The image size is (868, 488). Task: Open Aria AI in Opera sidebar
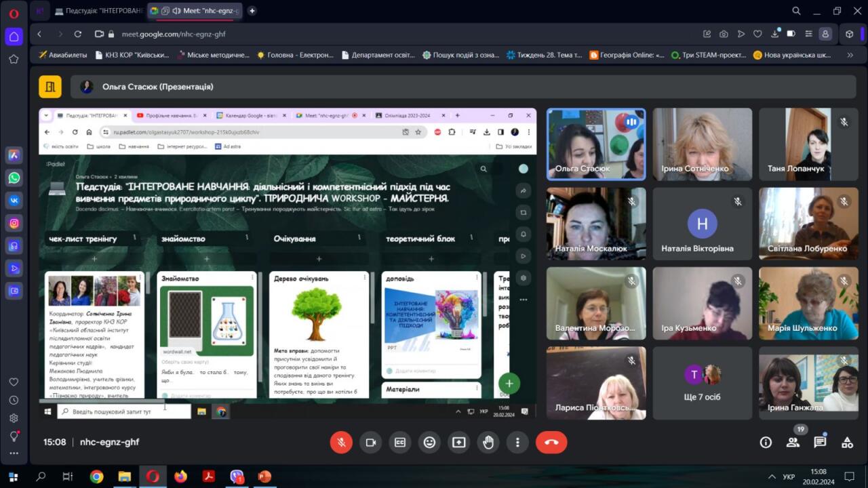click(14, 155)
